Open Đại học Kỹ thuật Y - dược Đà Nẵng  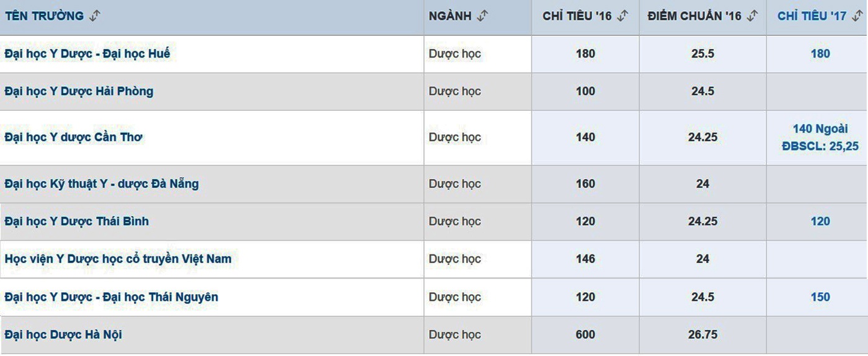[102, 184]
